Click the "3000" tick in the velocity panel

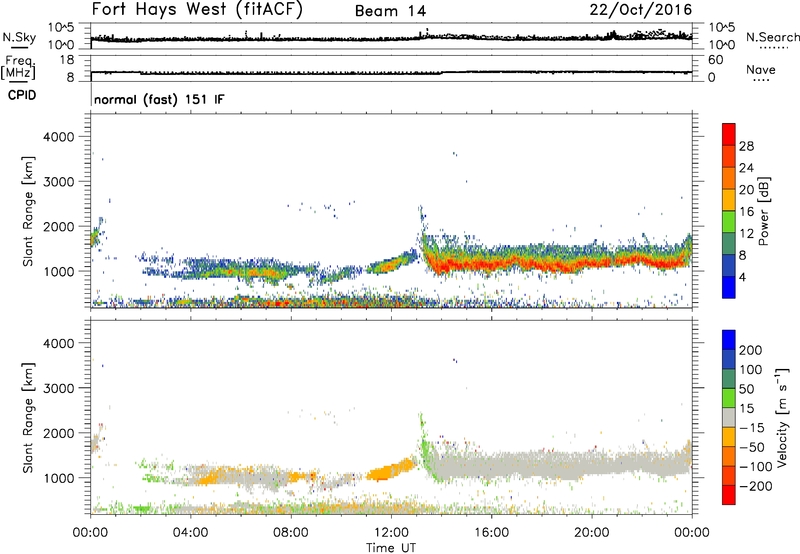pos(58,388)
